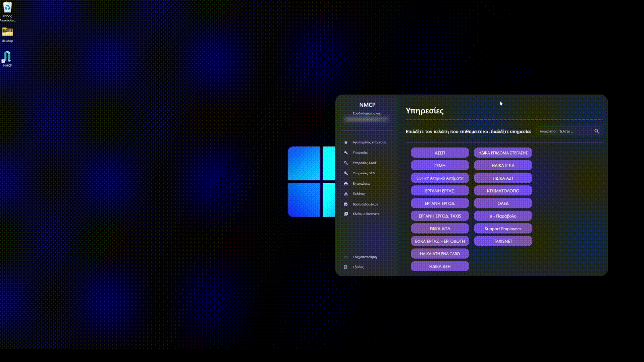Click the database icon for Βάση δεδομένων
This screenshot has width=644, height=362.
(346, 204)
